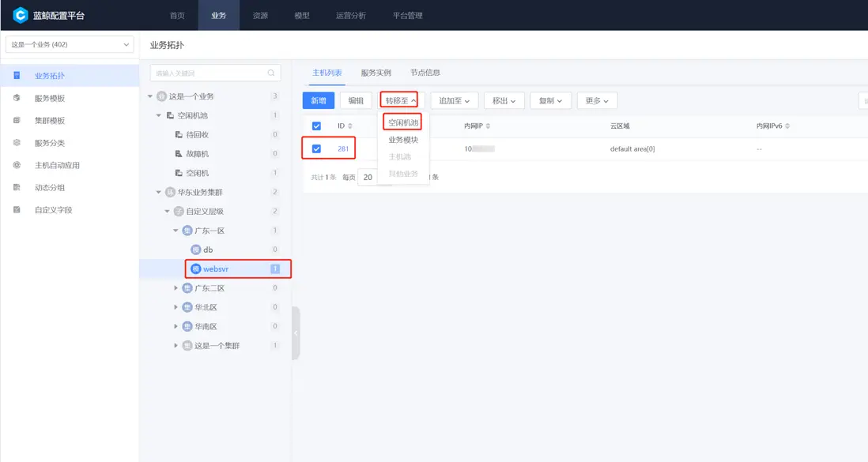Collapse the 华东业务集群 tree node arrow

pyautogui.click(x=159, y=192)
